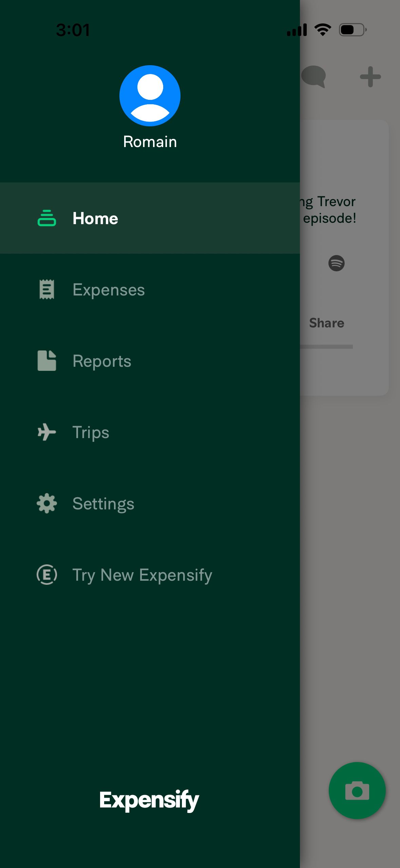
Task: Tap the Settings gear icon
Action: pos(47,503)
